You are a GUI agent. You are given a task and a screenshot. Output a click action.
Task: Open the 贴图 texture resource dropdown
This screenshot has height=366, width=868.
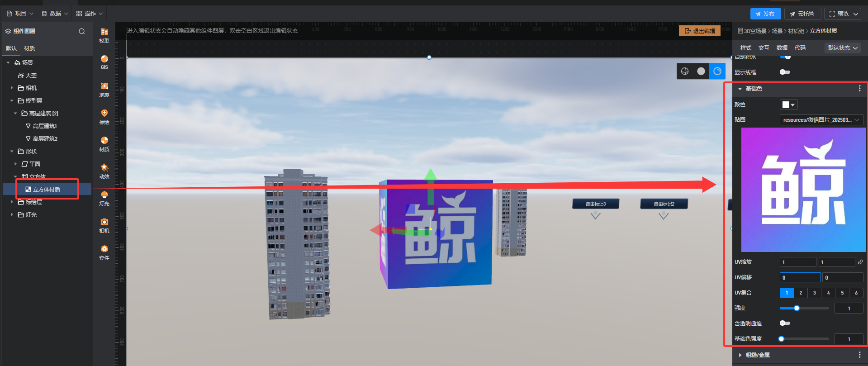(821, 120)
